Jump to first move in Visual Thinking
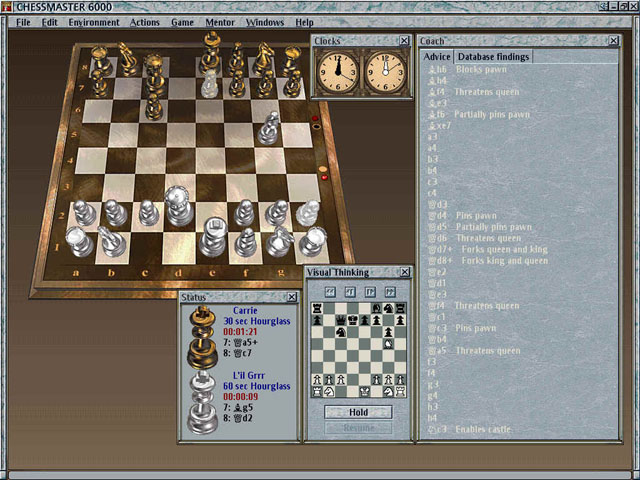 [330, 292]
